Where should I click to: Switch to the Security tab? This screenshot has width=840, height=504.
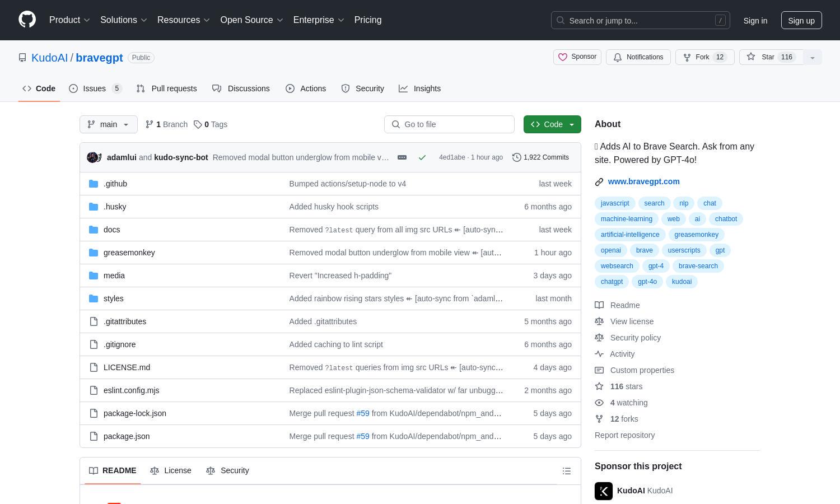coord(363,88)
